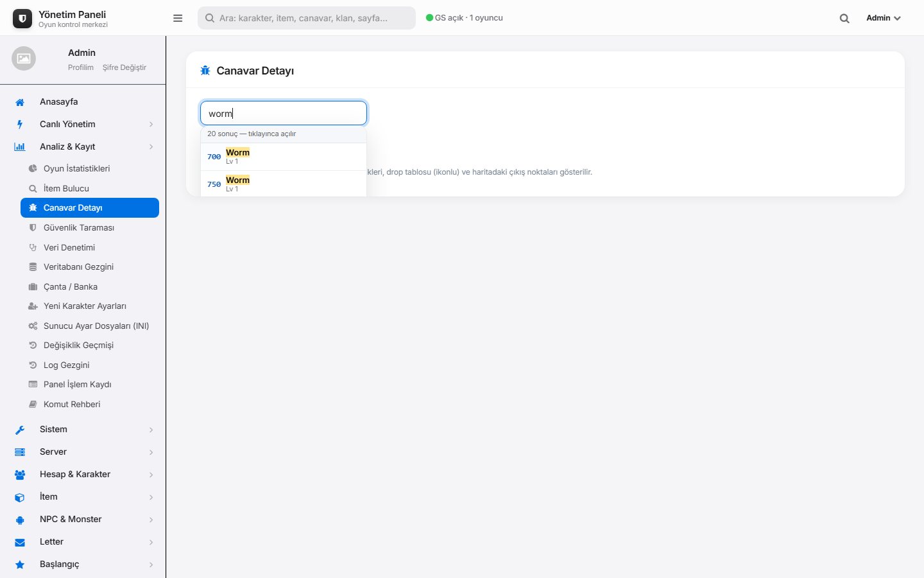Open Panel İşlem Kaydı page

[90, 385]
